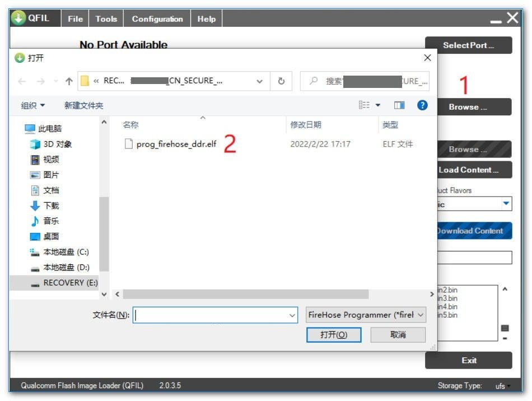532x401 pixels.
Task: Refresh the folder view
Action: click(x=281, y=81)
